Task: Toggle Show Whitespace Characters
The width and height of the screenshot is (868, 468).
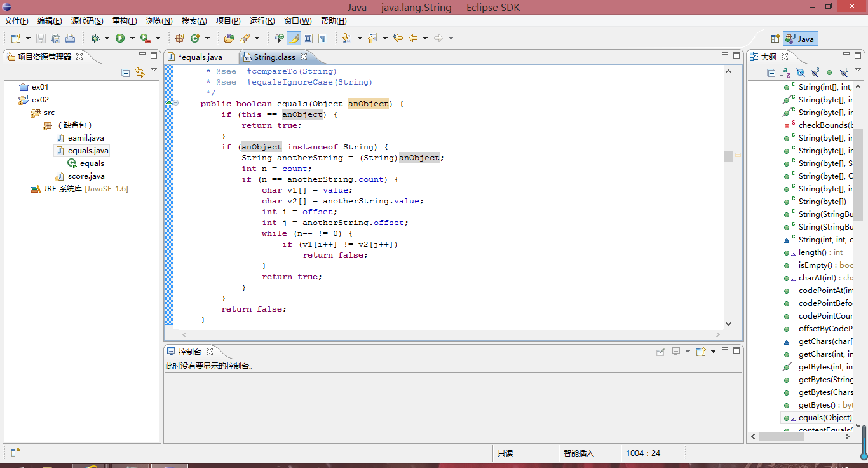Action: coord(323,38)
